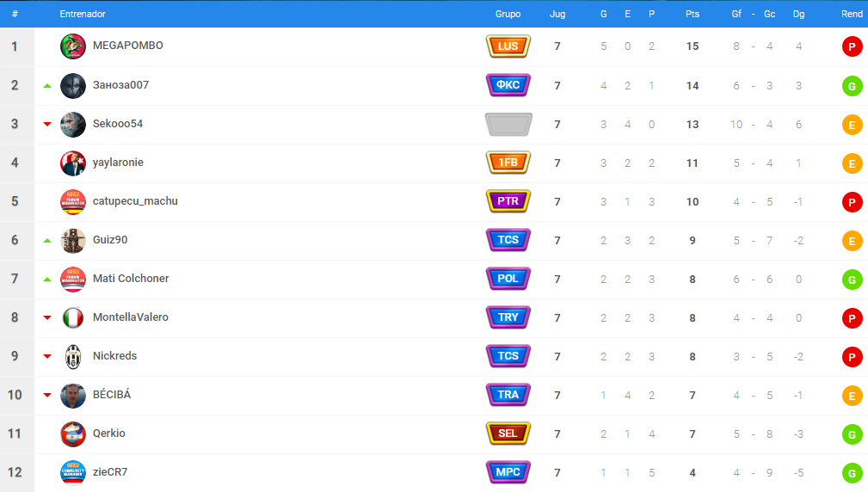Sort by Entrenador column header
The width and height of the screenshot is (868, 492).
click(x=83, y=14)
